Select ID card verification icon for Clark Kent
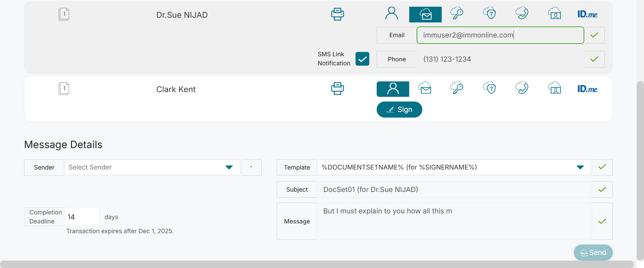Image resolution: width=644 pixels, height=268 pixels. pos(555,88)
